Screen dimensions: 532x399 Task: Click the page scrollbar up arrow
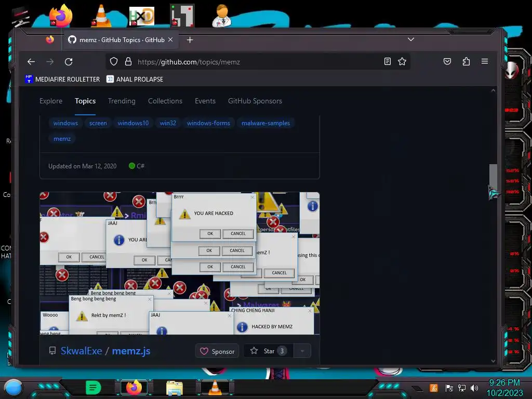(493, 90)
